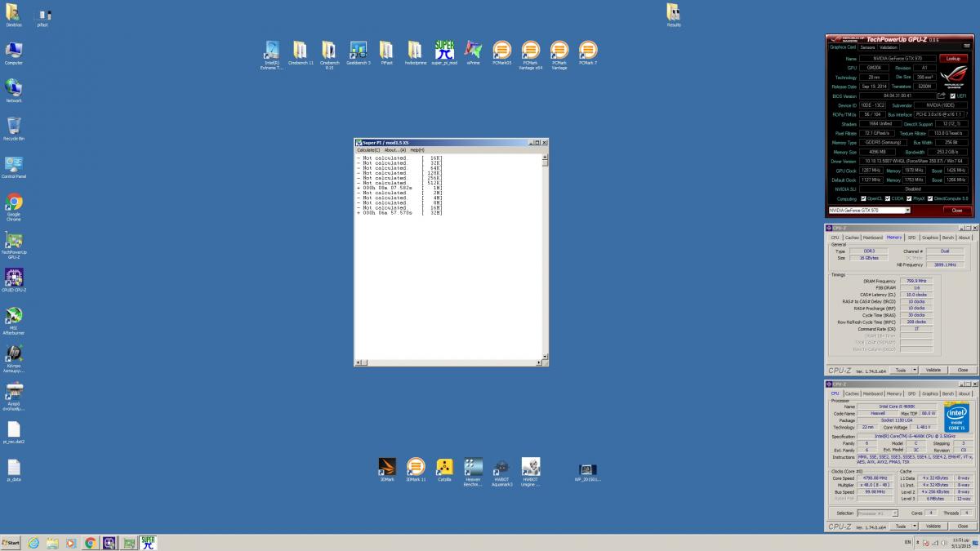This screenshot has height=551, width=980.
Task: Select the Geekbench 3 desktop shortcut
Action: [x=358, y=53]
